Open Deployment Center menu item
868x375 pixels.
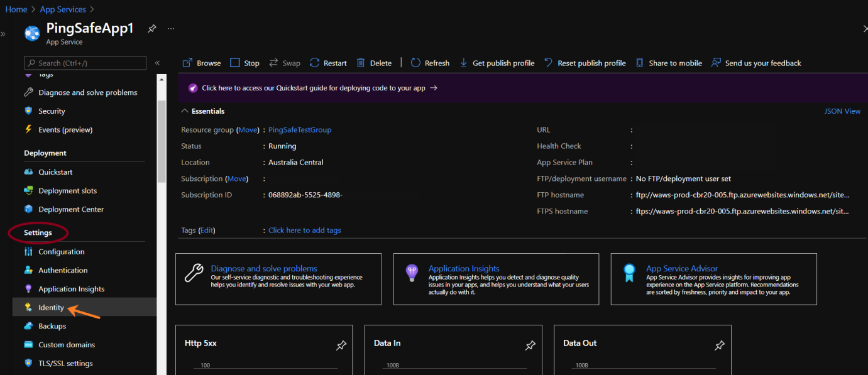click(x=71, y=209)
